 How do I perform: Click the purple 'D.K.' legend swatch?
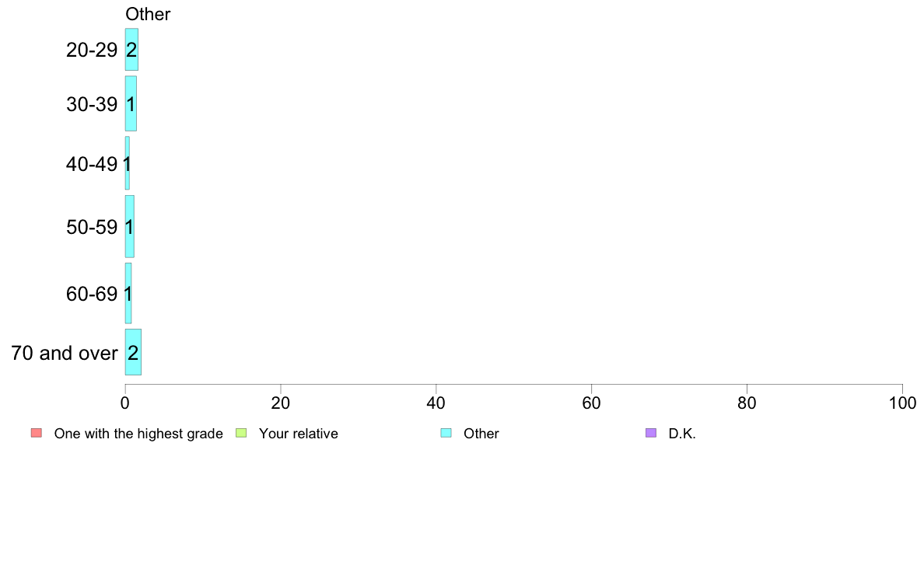click(x=650, y=433)
